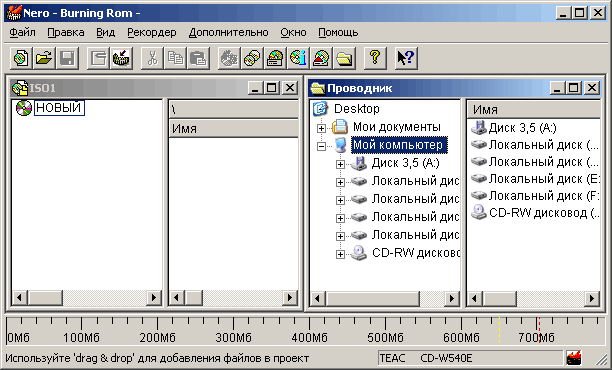The height and width of the screenshot is (370, 612).
Task: Show CD info with the disc-and-i icon
Action: point(298,58)
